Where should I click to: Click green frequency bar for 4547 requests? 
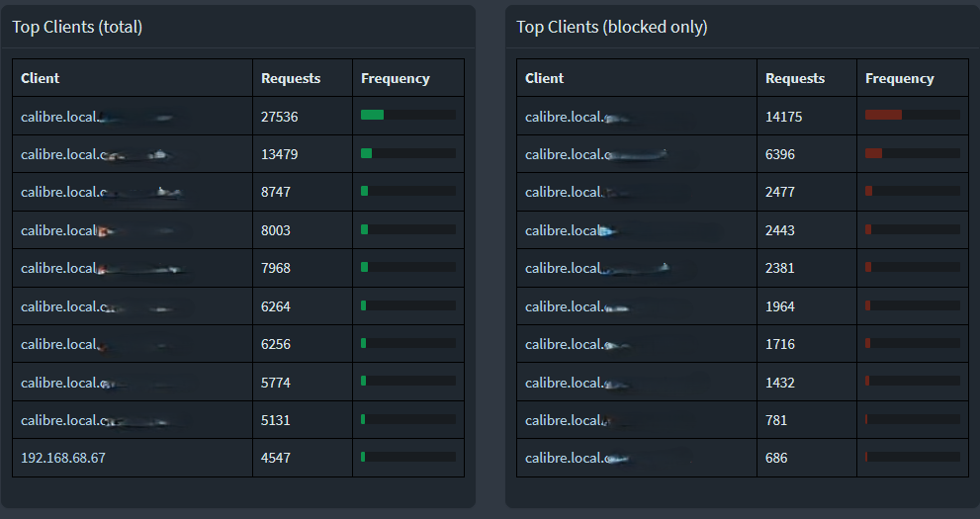coord(363,457)
